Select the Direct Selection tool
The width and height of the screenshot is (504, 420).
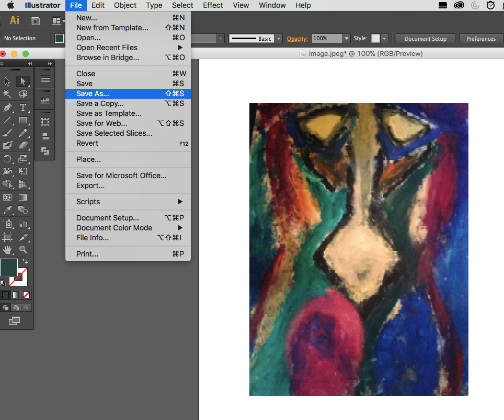[23, 81]
